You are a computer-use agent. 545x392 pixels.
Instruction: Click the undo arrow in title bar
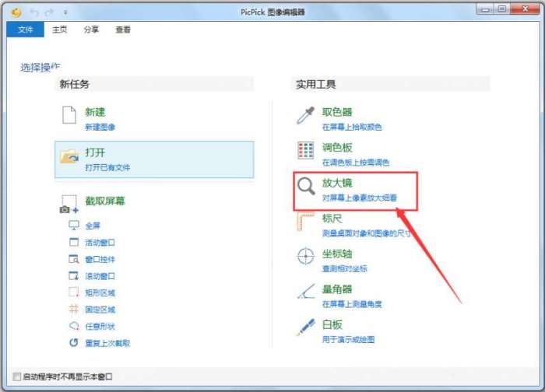point(34,12)
